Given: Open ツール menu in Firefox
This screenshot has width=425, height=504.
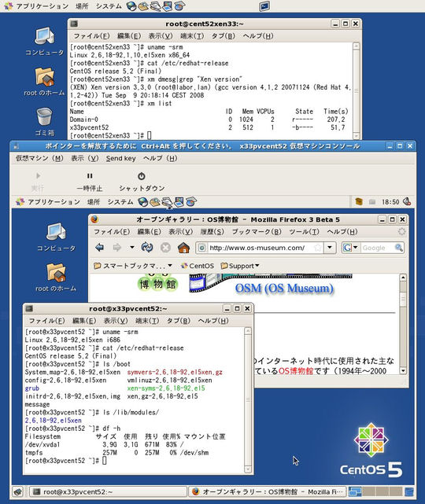Looking at the screenshot, I should [304, 231].
